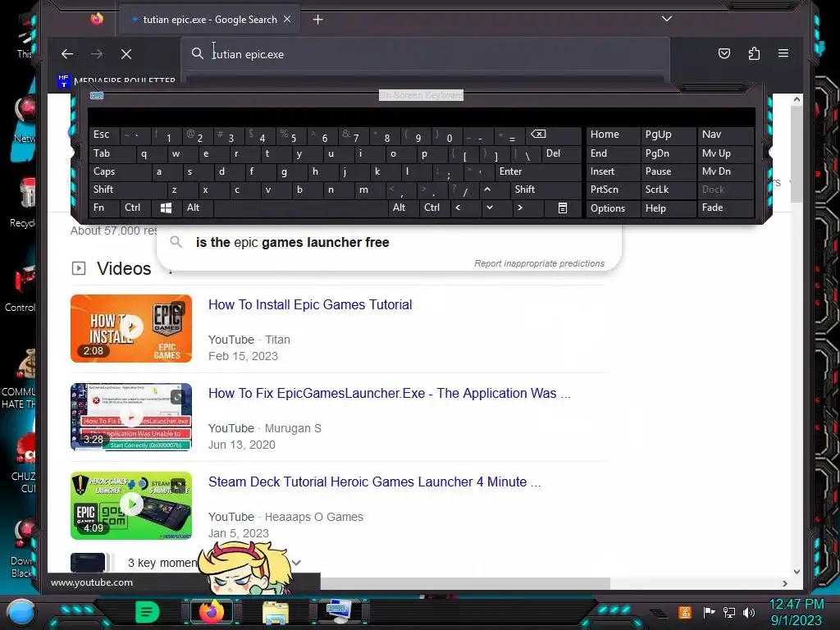Click the Del key
Screen dimensions: 840x630
point(561,153)
